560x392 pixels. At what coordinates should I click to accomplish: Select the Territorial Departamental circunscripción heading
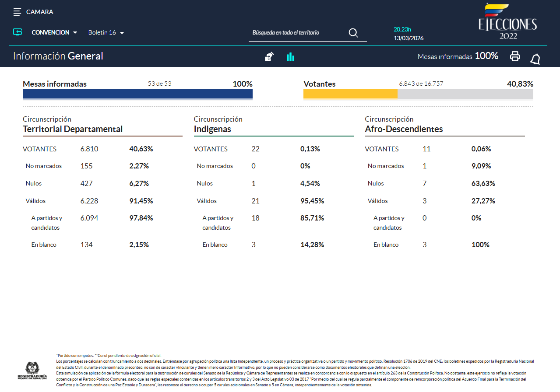[x=73, y=129]
